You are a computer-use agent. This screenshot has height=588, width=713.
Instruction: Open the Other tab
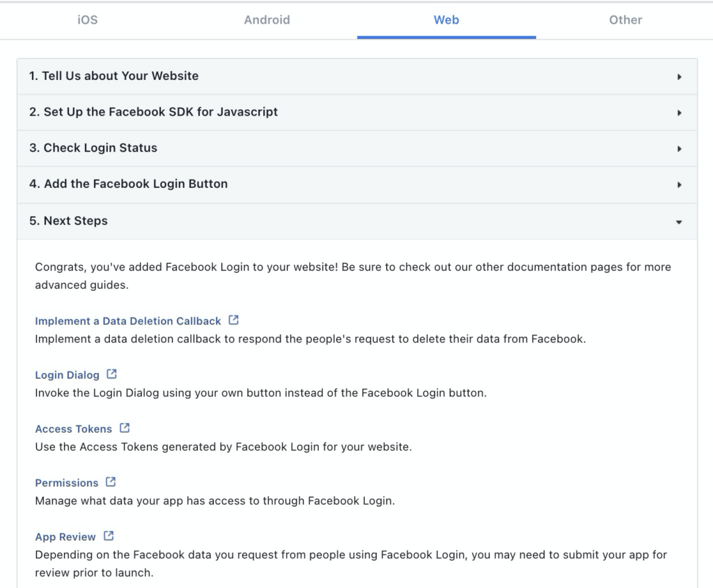pos(625,20)
